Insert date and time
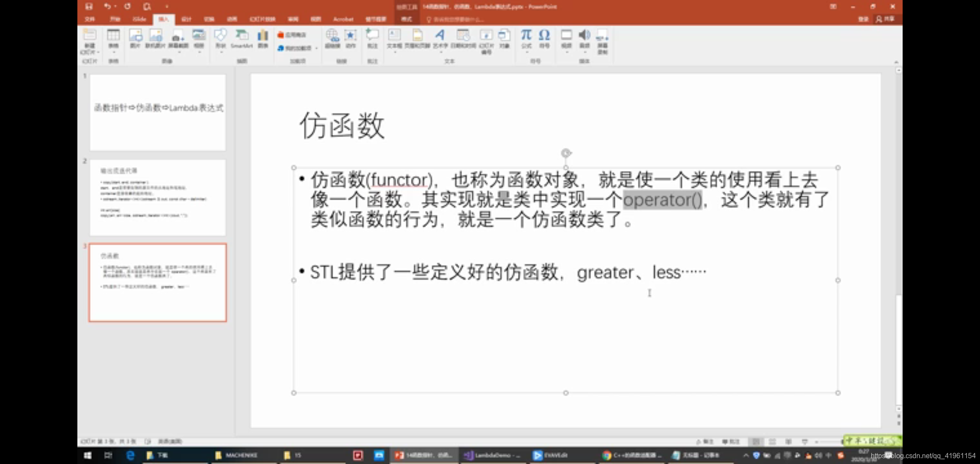 tap(463, 38)
